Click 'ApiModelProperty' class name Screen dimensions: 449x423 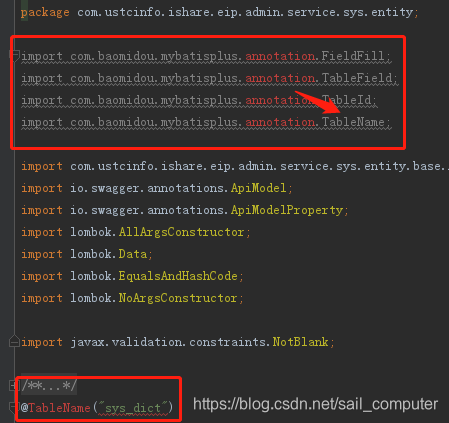(287, 210)
